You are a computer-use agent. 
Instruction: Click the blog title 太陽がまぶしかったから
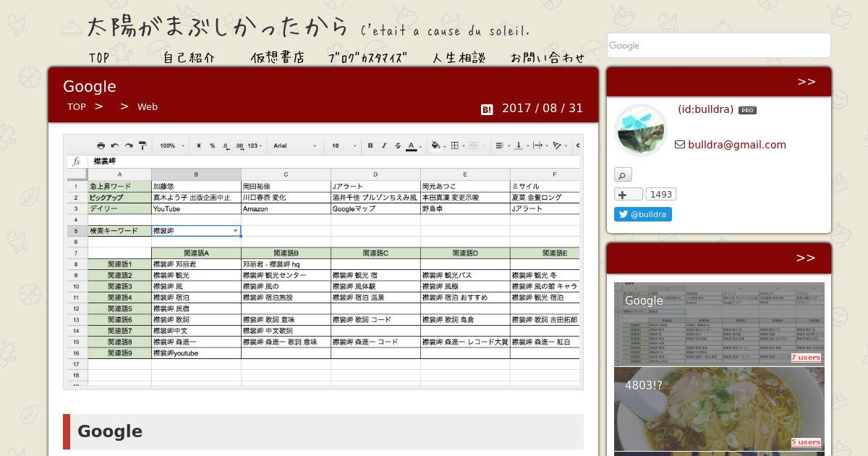click(x=218, y=28)
